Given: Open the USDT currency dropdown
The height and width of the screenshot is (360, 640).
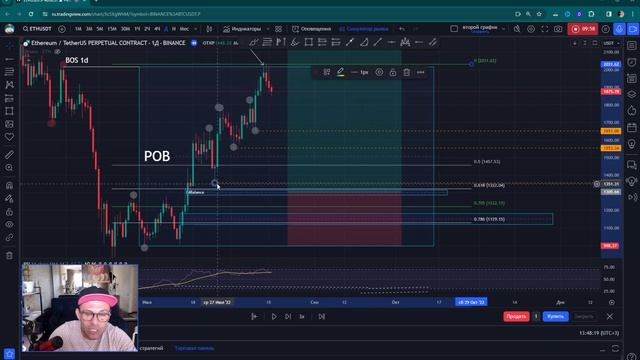Looking at the screenshot, I should click(611, 43).
